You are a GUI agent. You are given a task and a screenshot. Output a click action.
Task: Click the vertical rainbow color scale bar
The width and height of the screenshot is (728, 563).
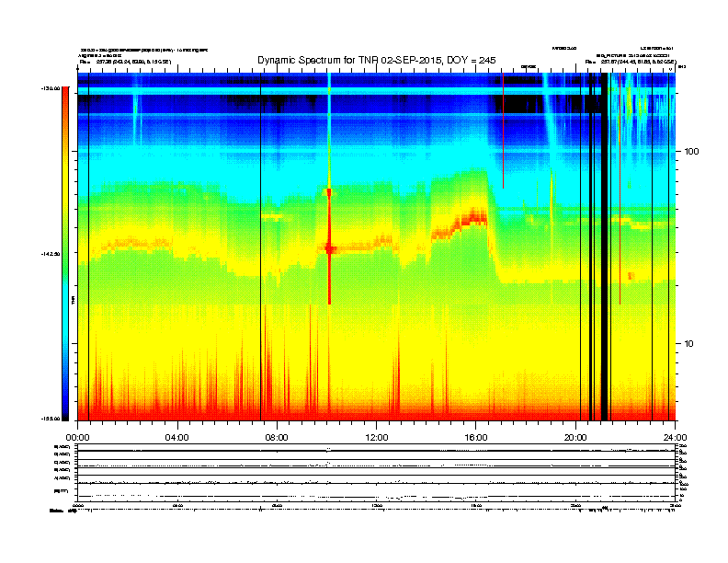(x=66, y=254)
